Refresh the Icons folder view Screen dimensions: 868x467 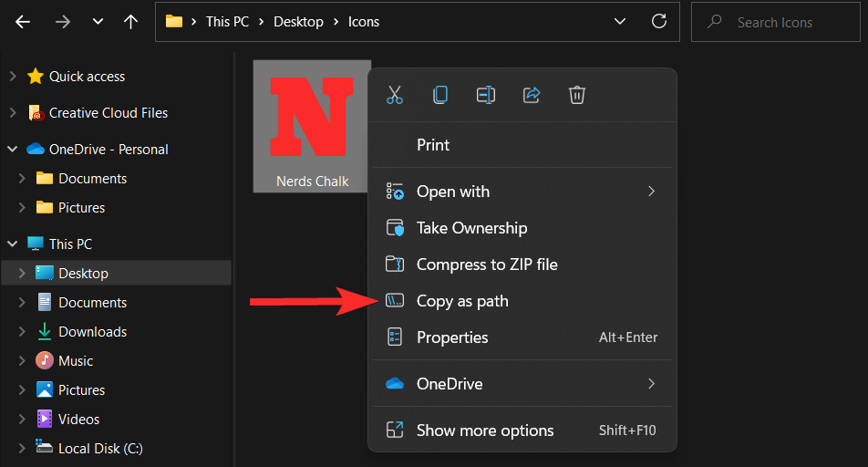[x=658, y=22]
